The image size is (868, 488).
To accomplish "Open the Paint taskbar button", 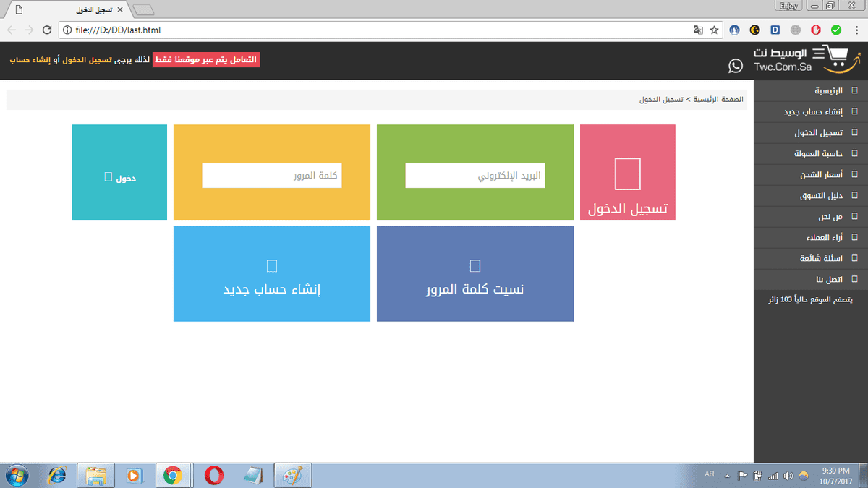I will [x=293, y=475].
